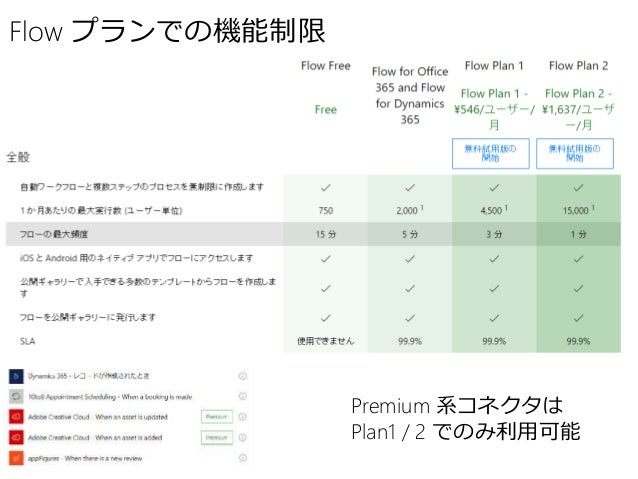Open info icon for appFigures new review row

point(243,458)
